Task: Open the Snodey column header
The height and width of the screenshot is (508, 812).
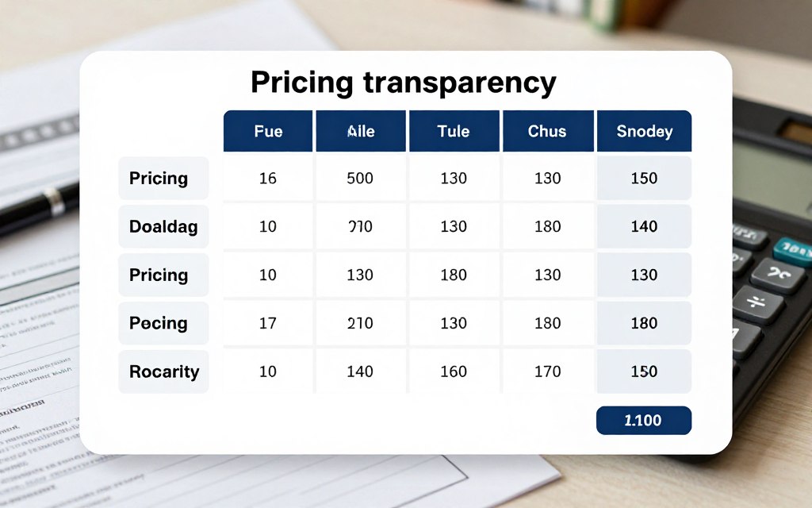Action: tap(644, 131)
